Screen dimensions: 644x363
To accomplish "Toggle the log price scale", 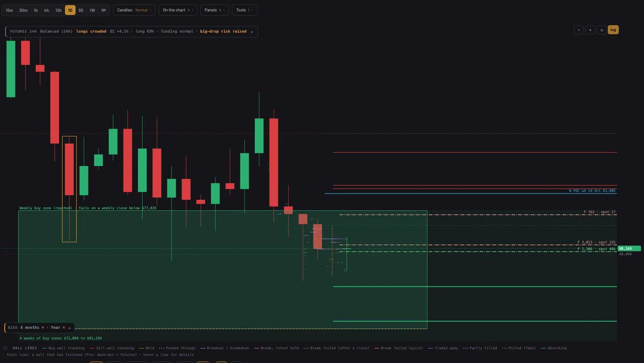I will 613,30.
